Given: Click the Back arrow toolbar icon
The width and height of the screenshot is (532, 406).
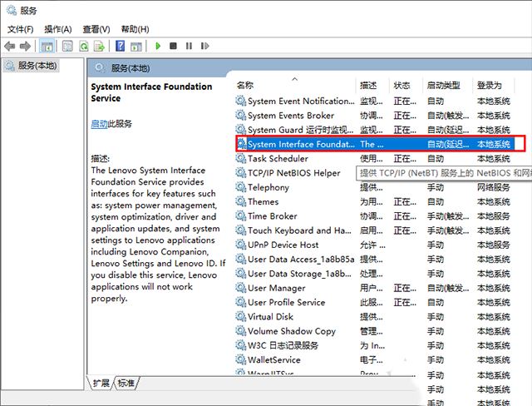Looking at the screenshot, I should coord(9,46).
